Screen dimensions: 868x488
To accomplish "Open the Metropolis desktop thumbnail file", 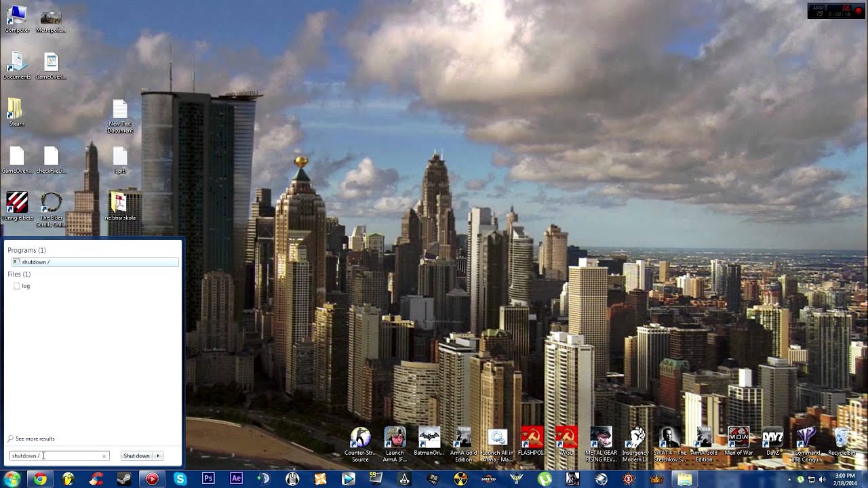I will coord(51,20).
